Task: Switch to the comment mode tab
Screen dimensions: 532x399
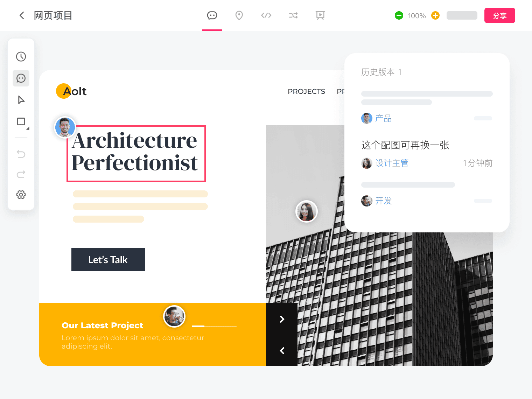Action: pyautogui.click(x=212, y=15)
